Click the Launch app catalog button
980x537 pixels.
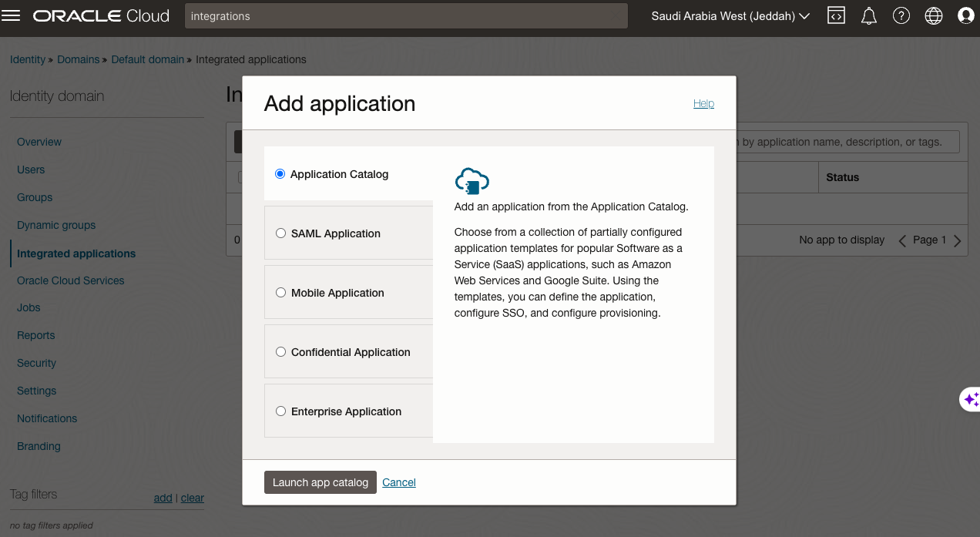click(320, 482)
